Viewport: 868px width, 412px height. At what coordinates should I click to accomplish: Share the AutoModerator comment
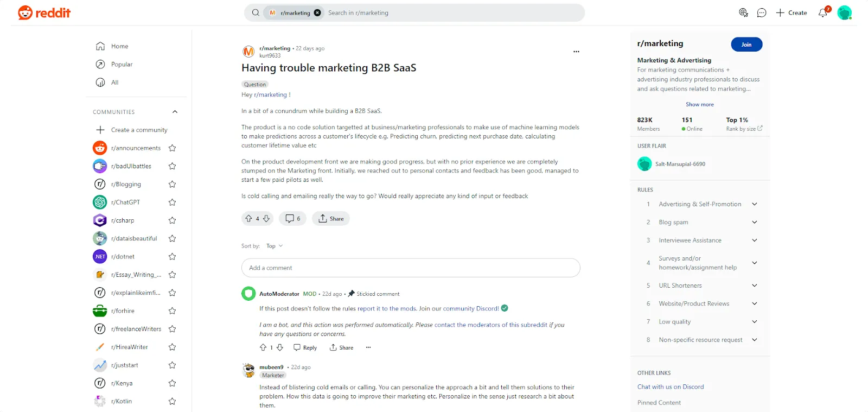pos(341,347)
